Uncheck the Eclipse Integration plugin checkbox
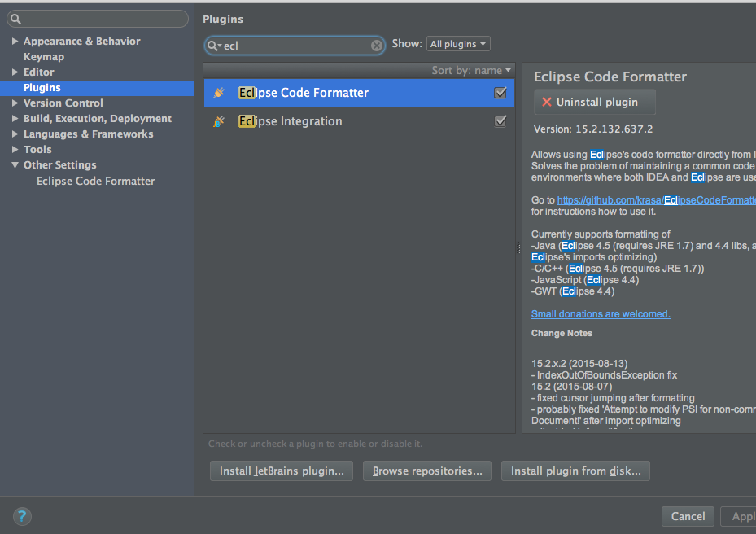Screen dimensions: 756x534 point(500,120)
